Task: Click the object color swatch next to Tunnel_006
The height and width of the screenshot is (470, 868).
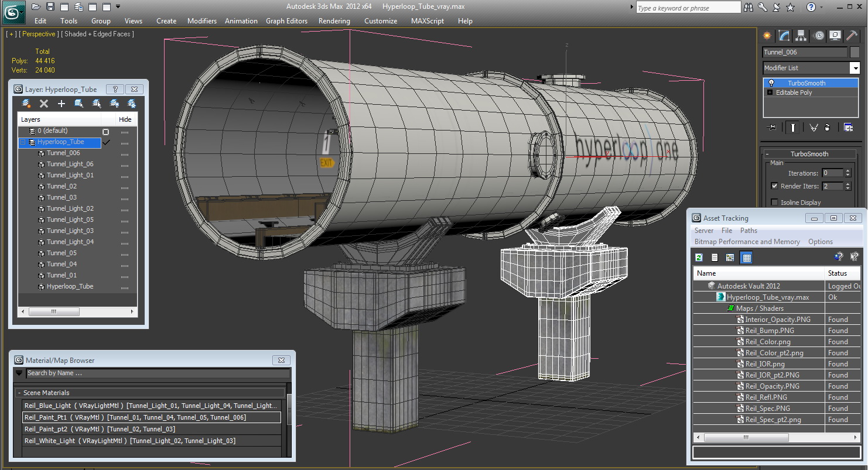Action: coord(855,52)
